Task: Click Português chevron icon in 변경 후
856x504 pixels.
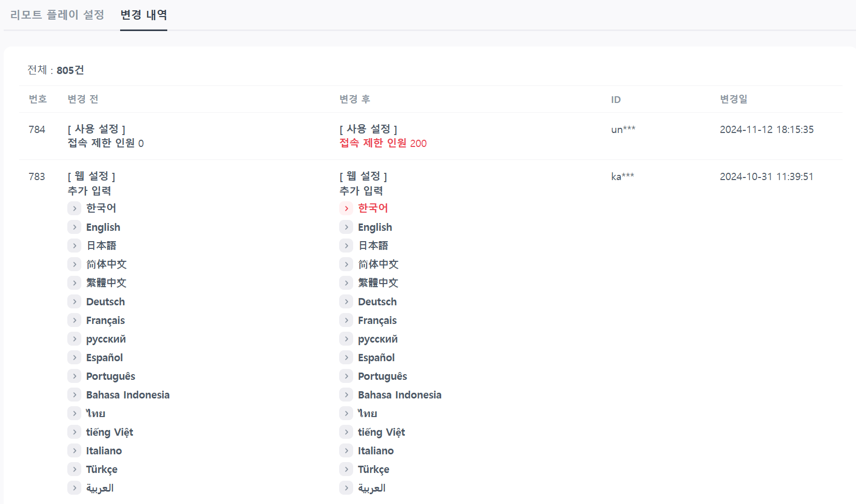Action: (346, 376)
